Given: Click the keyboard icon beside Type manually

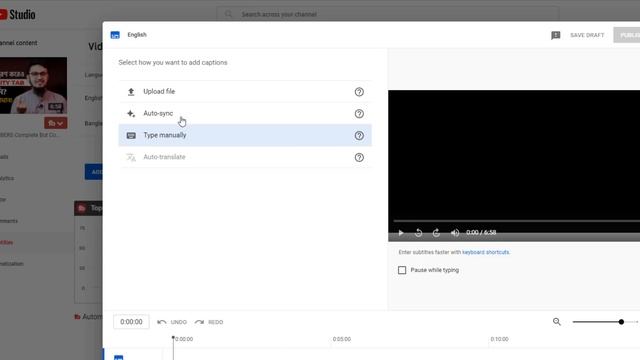Looking at the screenshot, I should pos(131,136).
